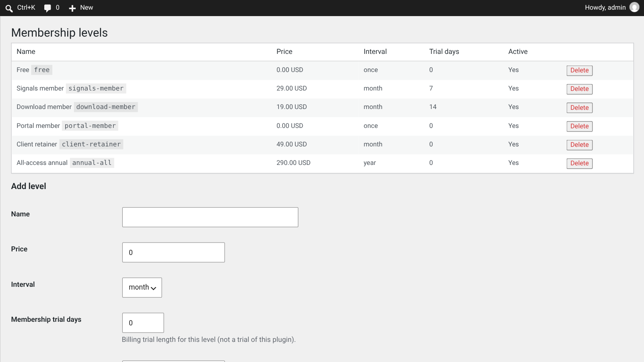644x362 pixels.
Task: Click the 14 trial days cell
Action: [433, 107]
